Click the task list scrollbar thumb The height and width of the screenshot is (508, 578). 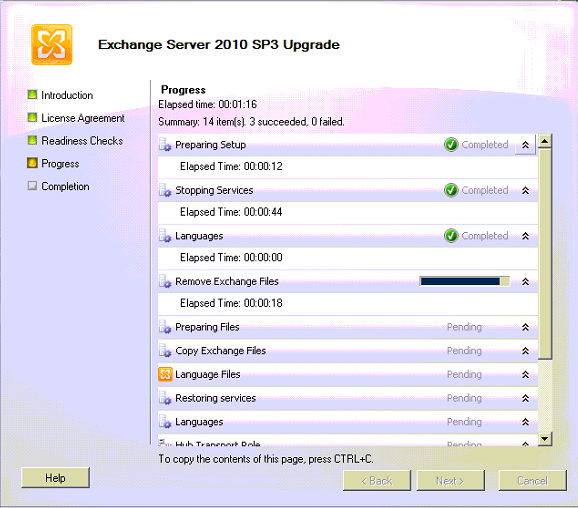click(545, 254)
